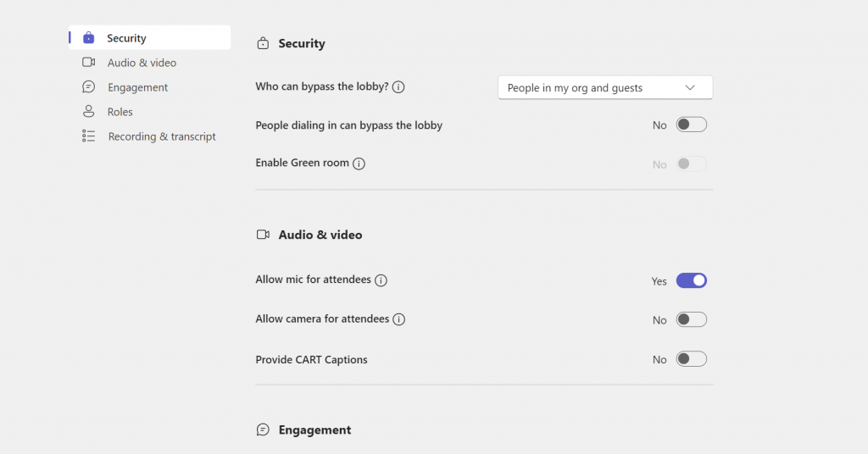Open the Roles settings section
868x454 pixels.
(x=120, y=112)
